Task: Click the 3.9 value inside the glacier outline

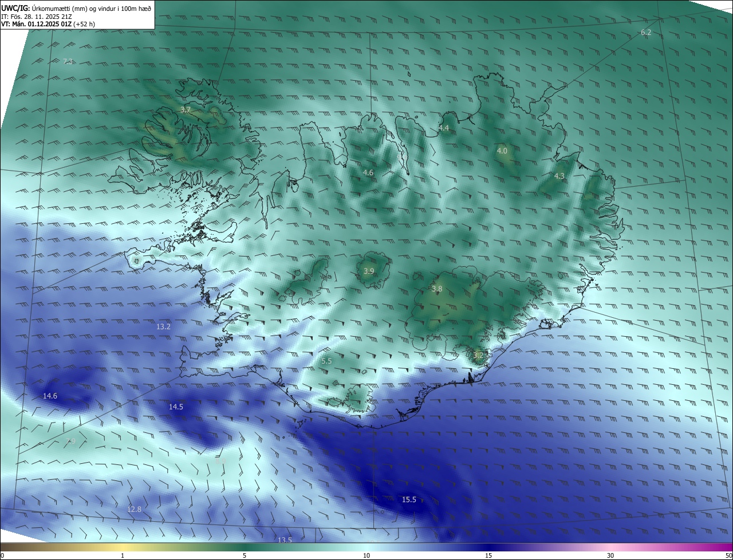Action: [x=369, y=271]
